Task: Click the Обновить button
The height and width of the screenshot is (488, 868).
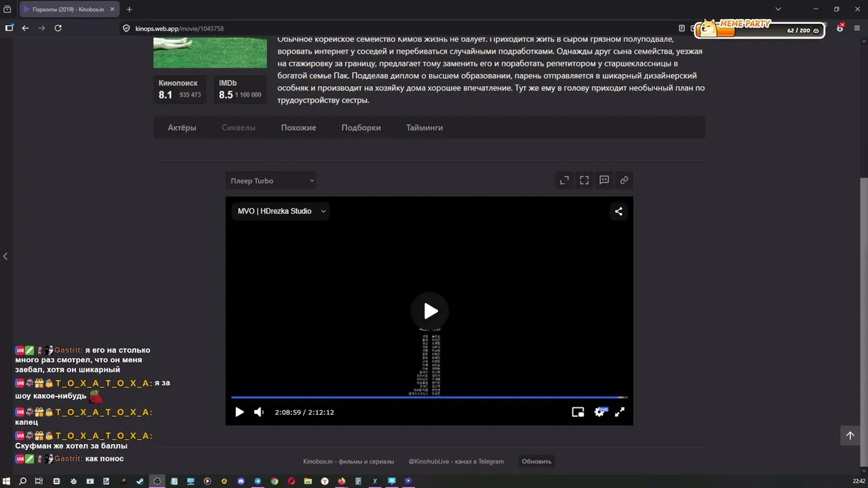Action: (536, 462)
